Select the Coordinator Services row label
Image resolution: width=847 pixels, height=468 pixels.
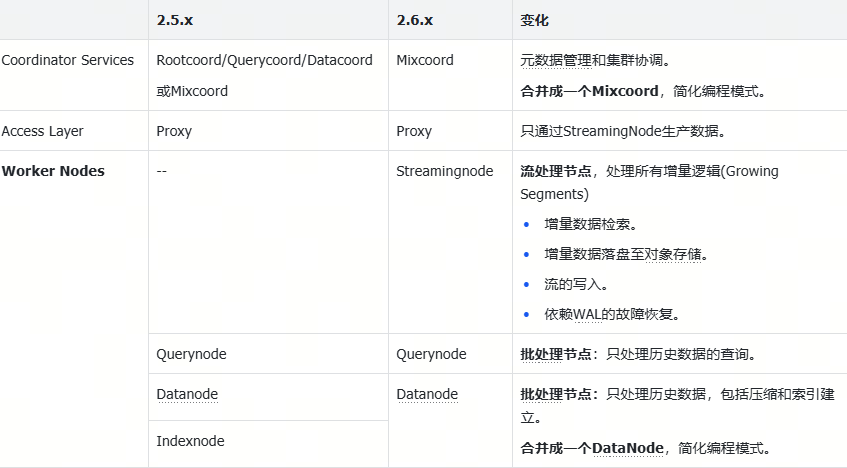68,60
